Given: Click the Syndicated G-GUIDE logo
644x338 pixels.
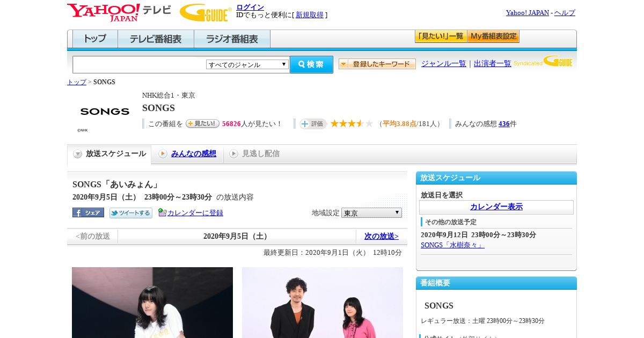Looking at the screenshot, I should coord(543,61).
